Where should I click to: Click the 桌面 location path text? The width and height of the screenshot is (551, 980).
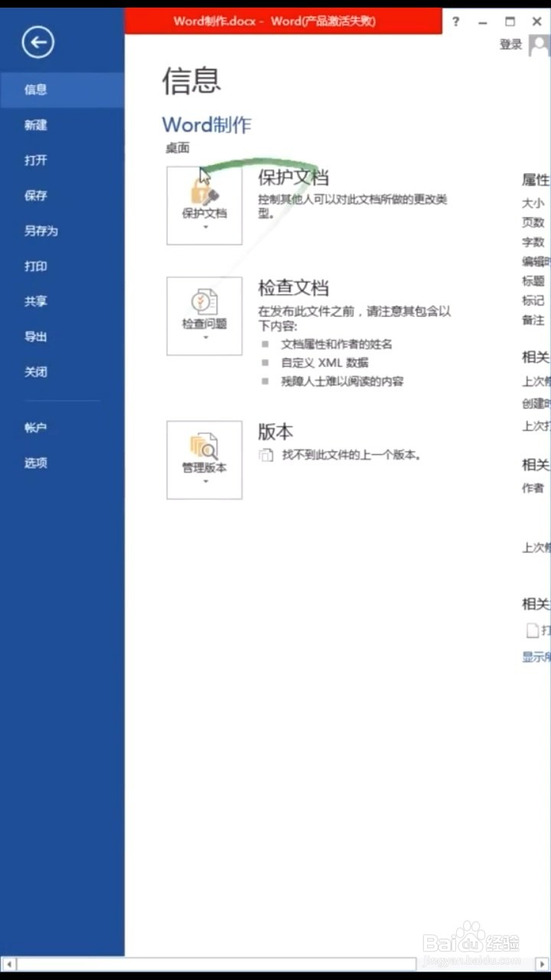[x=178, y=148]
